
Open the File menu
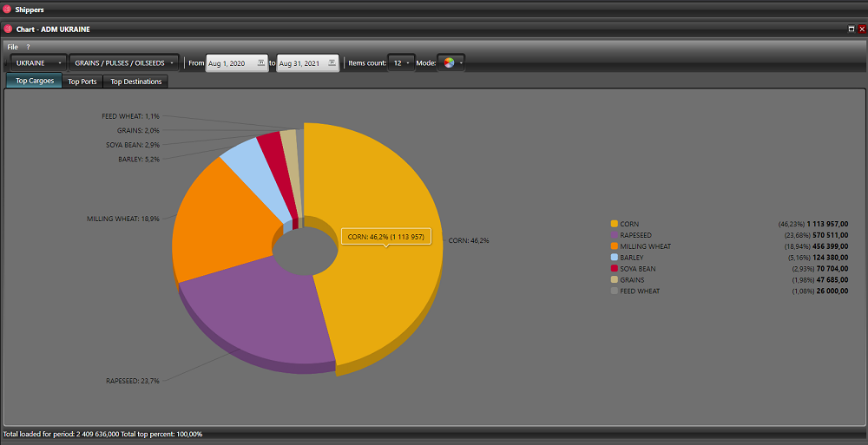coord(12,47)
